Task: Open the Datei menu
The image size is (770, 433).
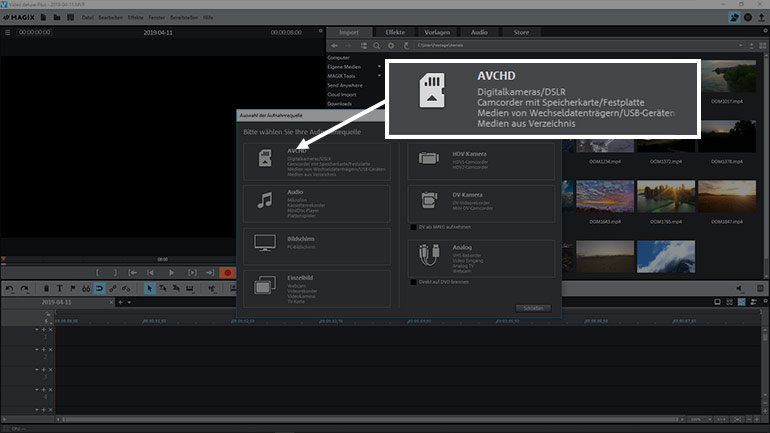Action: click(x=88, y=18)
